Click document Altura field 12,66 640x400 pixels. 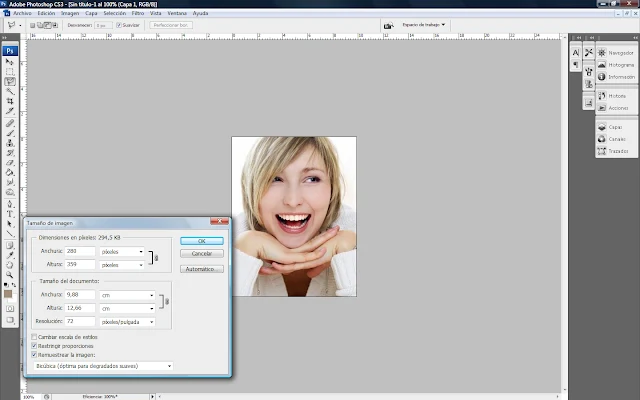click(80, 308)
